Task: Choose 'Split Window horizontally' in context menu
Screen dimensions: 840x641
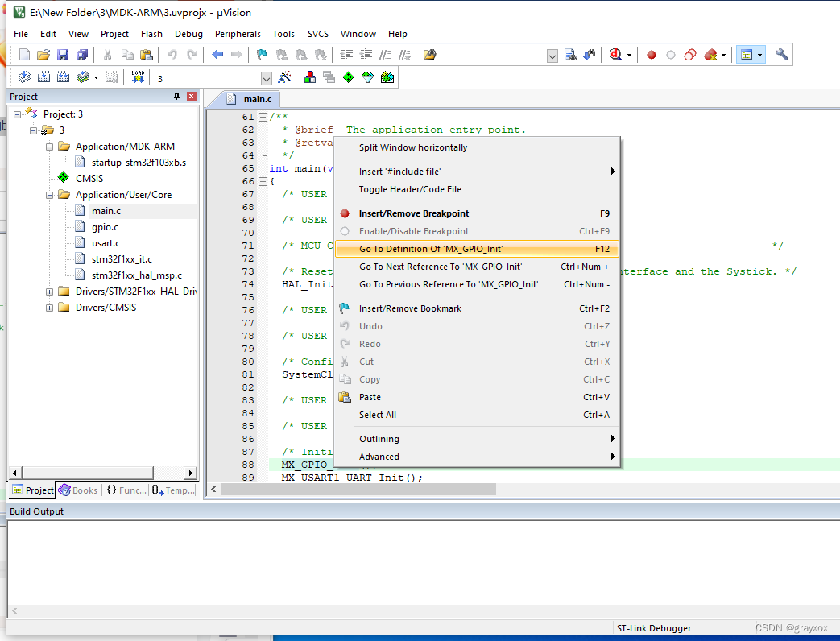Action: (477, 147)
